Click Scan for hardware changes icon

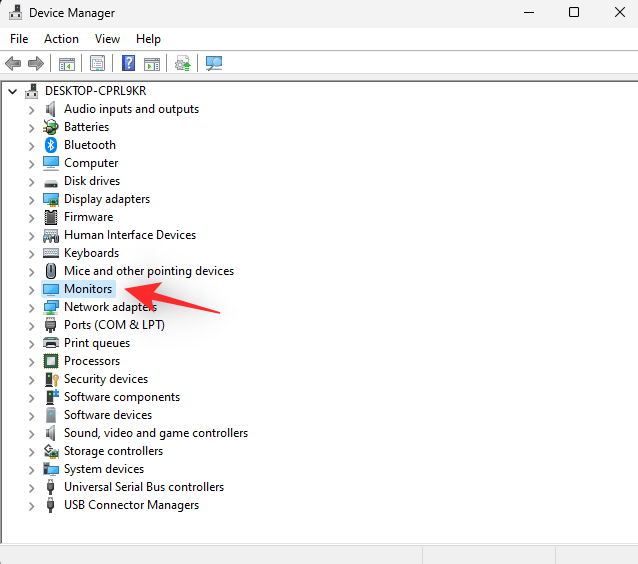point(214,64)
